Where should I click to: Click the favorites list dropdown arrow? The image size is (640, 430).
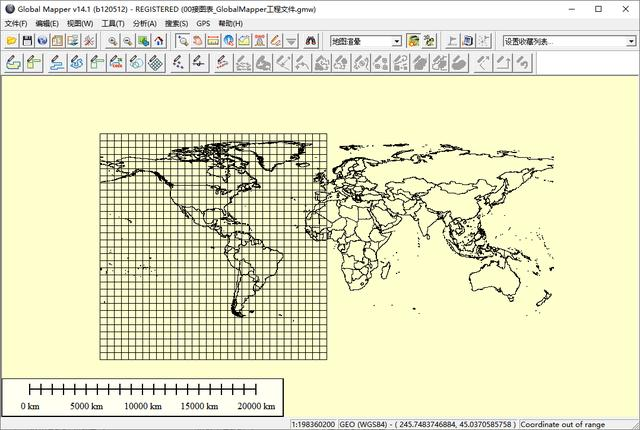[x=631, y=41]
